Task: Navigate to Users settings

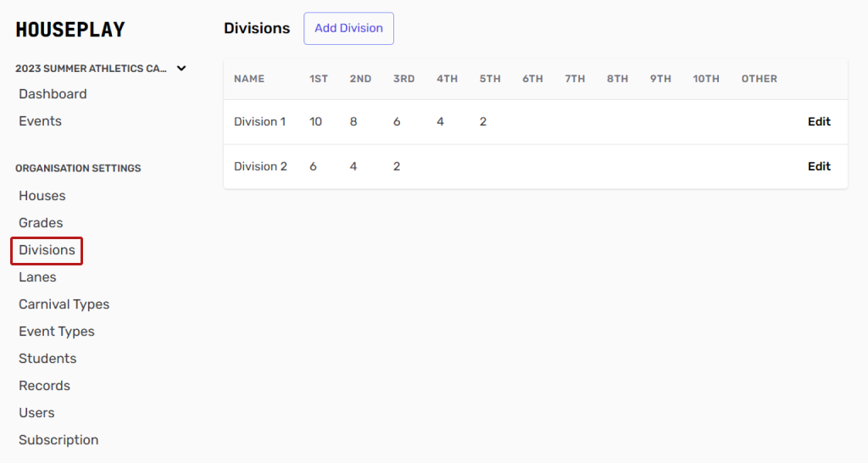Action: (x=36, y=413)
